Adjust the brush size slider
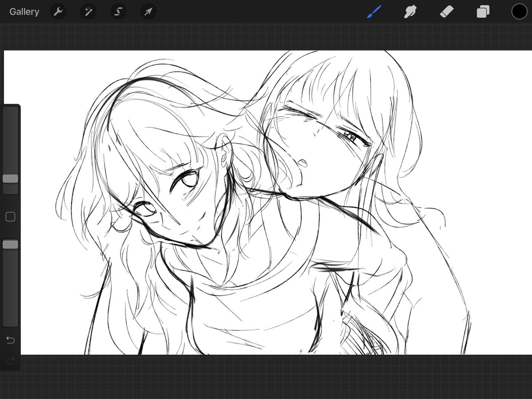 [x=10, y=150]
